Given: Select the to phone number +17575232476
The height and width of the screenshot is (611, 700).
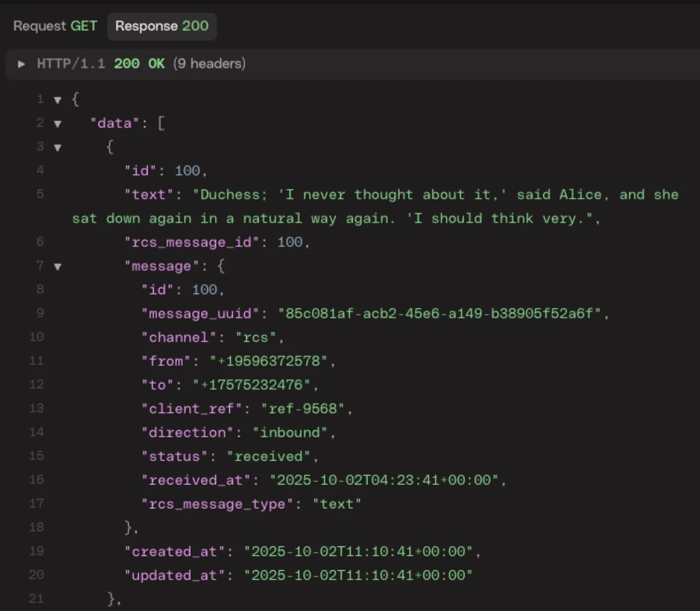Looking at the screenshot, I should [x=255, y=385].
